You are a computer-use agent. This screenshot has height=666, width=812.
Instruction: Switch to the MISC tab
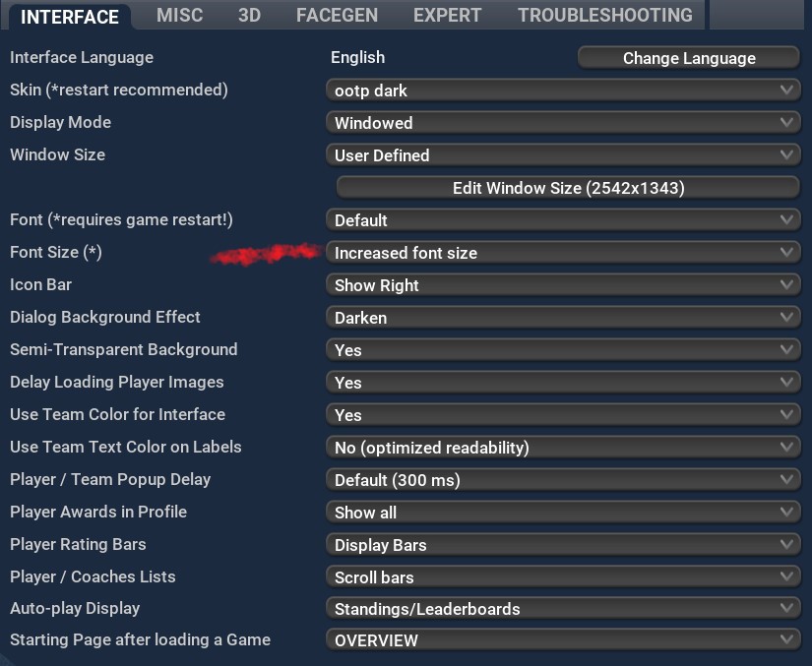(178, 16)
